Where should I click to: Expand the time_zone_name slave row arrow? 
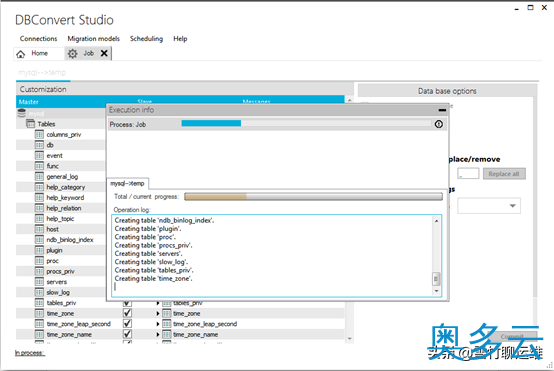click(x=158, y=334)
